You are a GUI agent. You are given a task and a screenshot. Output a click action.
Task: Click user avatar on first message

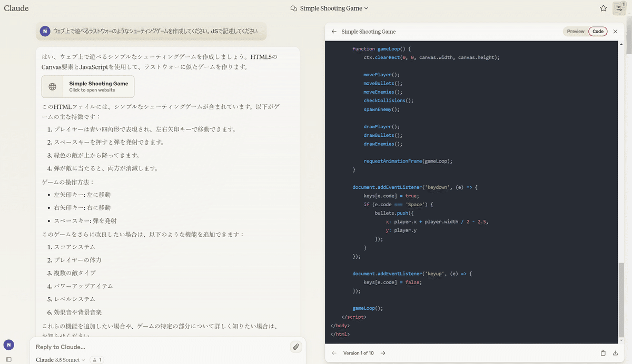click(x=45, y=31)
